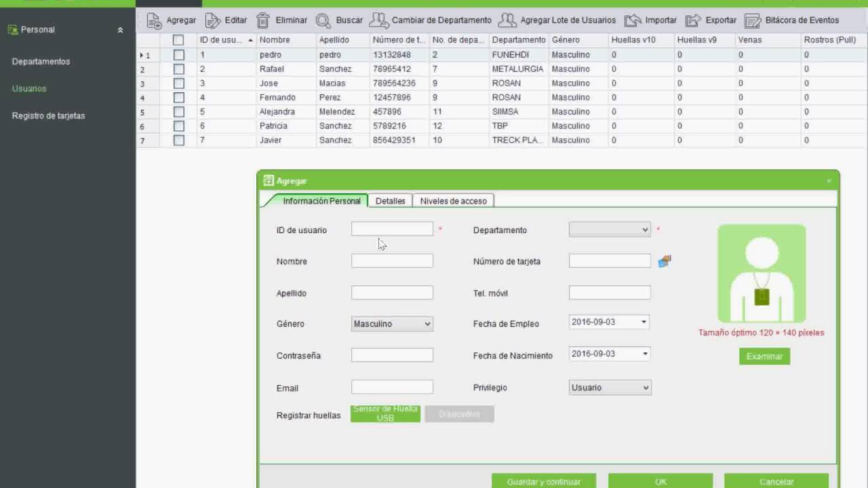Click Cambiar de Departamento icon
This screenshot has height=488, width=868.
tap(378, 20)
